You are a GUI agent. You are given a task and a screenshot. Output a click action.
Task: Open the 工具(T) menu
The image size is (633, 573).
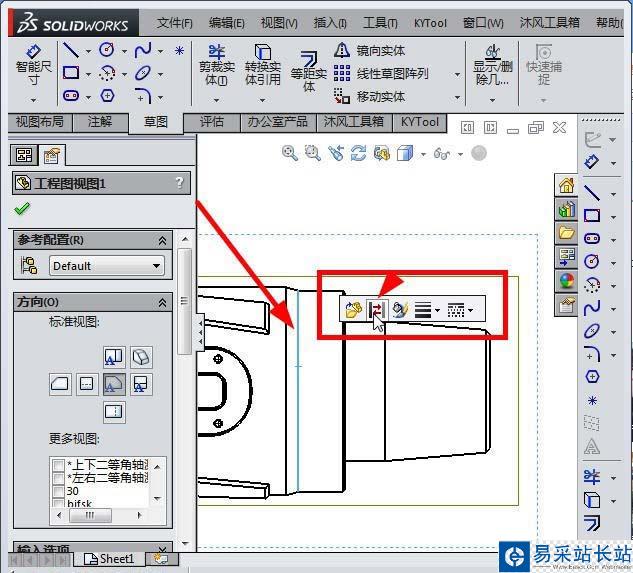(x=380, y=23)
